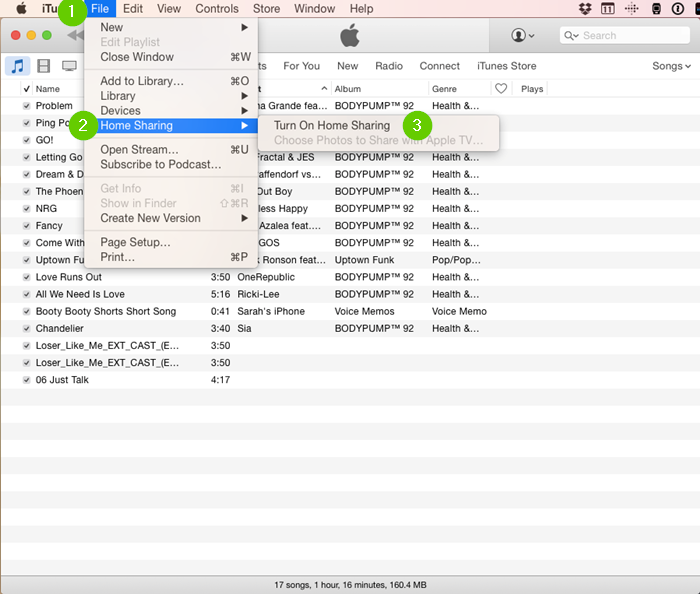Image resolution: width=700 pixels, height=594 pixels.
Task: Choose Print… from the File menu
Action: click(171, 257)
